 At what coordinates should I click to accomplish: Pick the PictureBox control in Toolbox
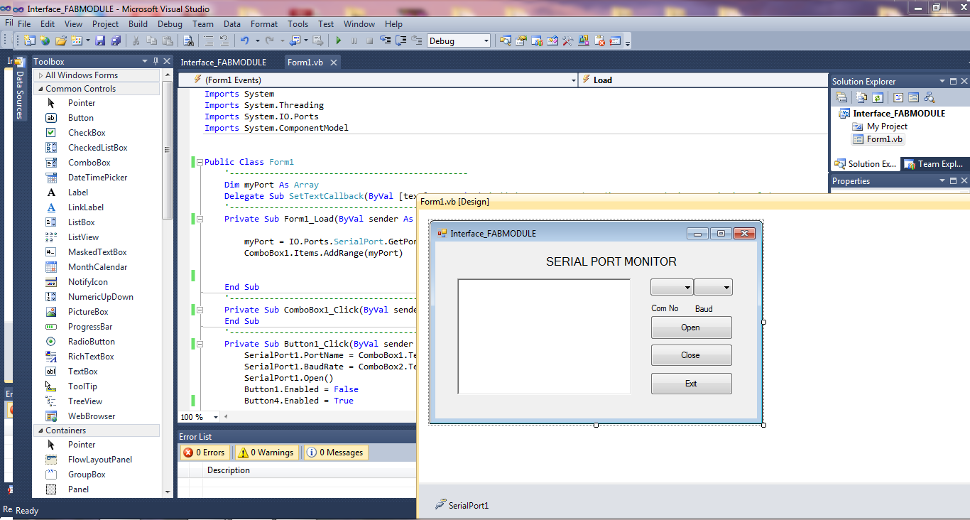(x=88, y=312)
